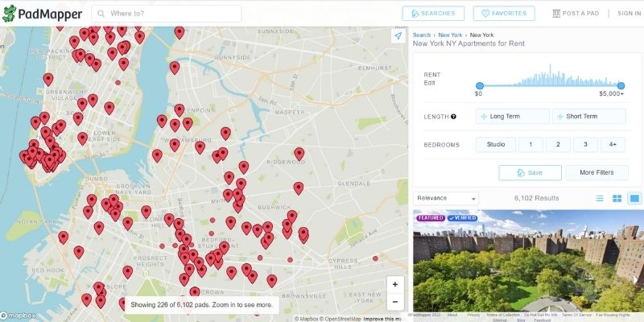644x322 pixels.
Task: Open the Relevance sort dropdown
Action: [445, 198]
